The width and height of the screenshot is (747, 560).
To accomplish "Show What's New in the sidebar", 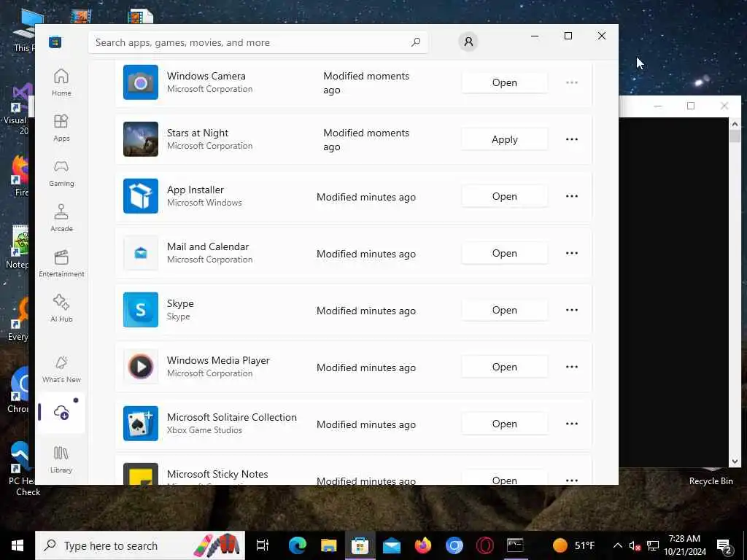I will click(x=61, y=369).
